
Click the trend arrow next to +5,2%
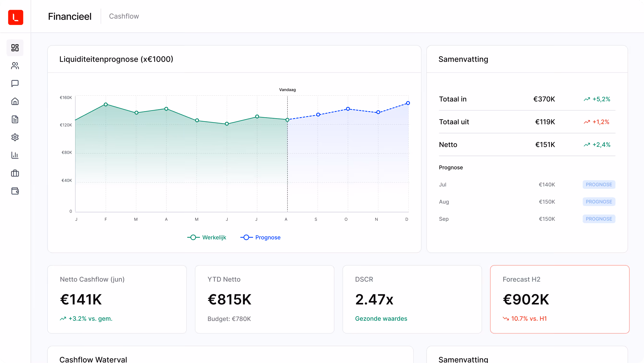pyautogui.click(x=587, y=99)
